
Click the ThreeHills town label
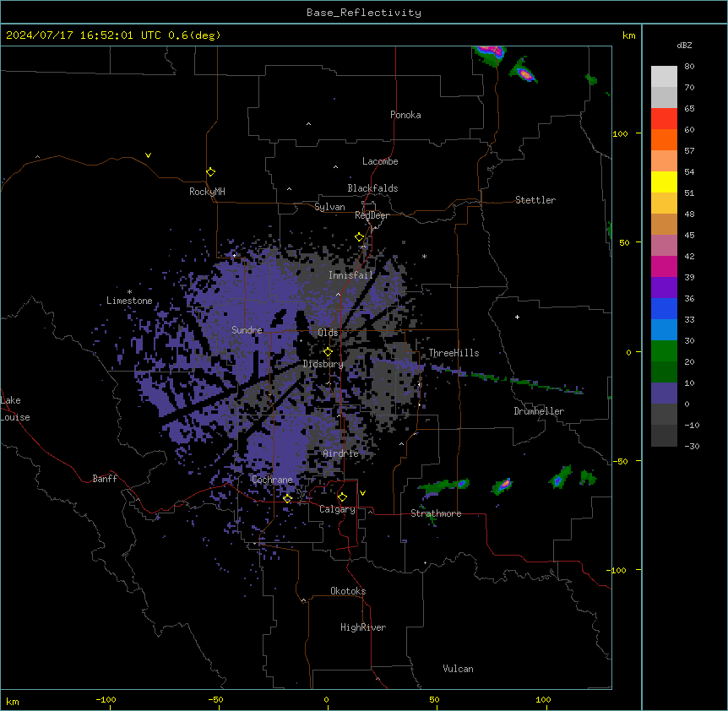point(454,353)
